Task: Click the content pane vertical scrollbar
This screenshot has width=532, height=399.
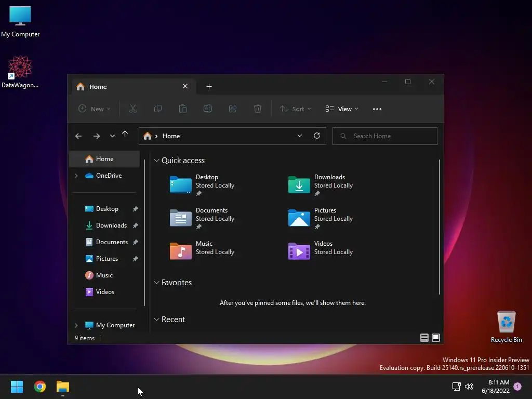Action: (440, 227)
